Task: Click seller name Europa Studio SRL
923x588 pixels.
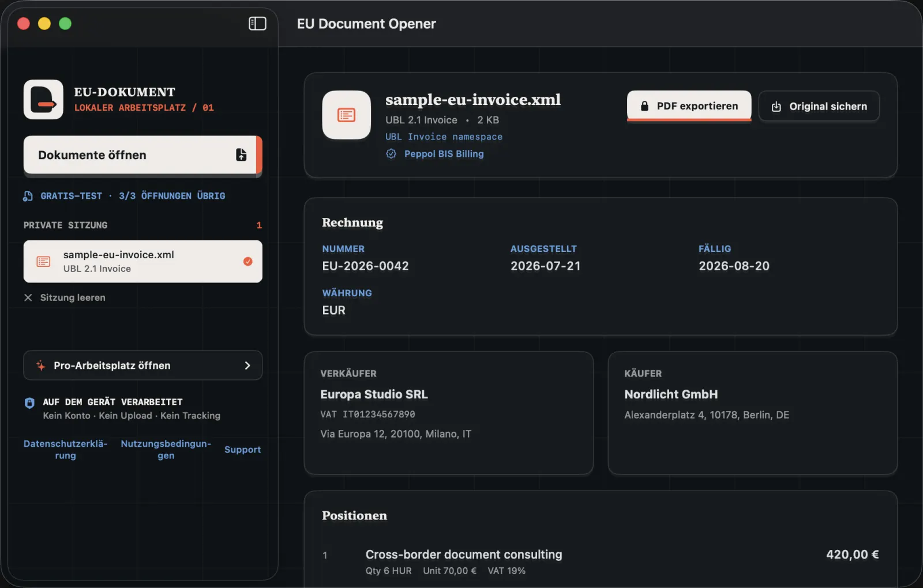Action: pos(374,394)
